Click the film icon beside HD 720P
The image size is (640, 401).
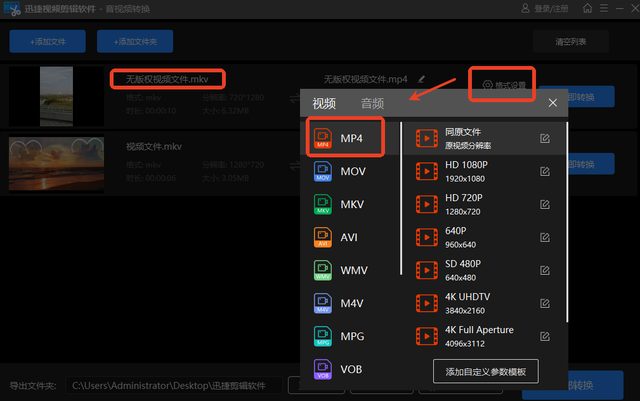(x=427, y=205)
